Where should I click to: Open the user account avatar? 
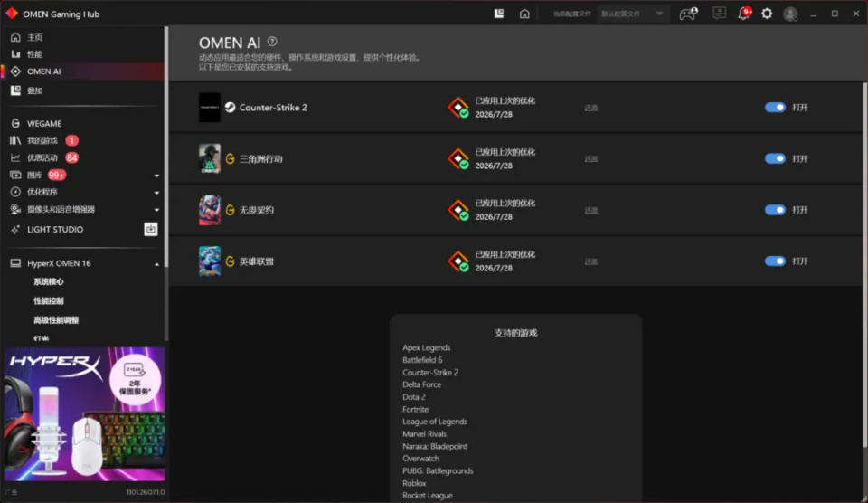pos(790,14)
